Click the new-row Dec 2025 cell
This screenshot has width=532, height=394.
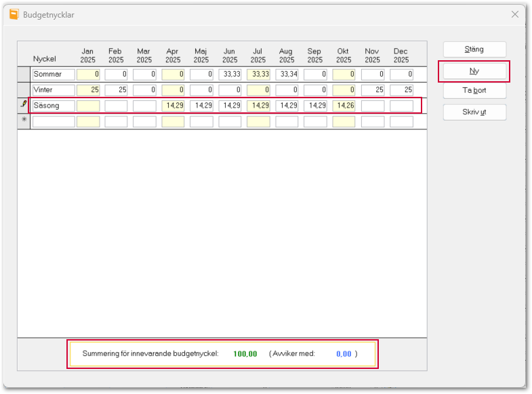401,121
